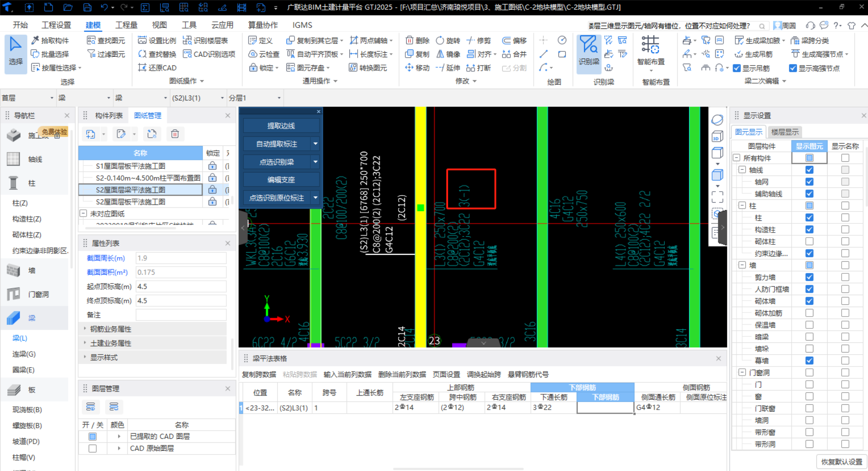Toggle 显示高强节点 checkbox
This screenshot has height=471, width=868.
(x=793, y=68)
